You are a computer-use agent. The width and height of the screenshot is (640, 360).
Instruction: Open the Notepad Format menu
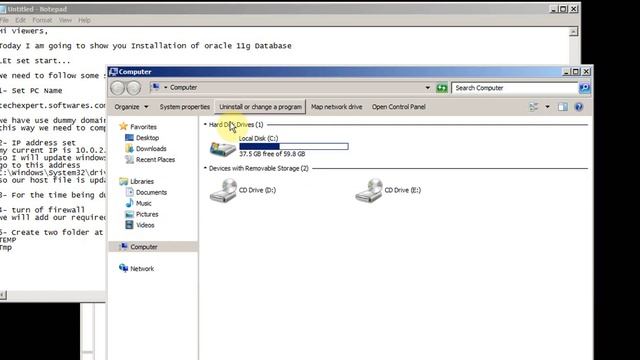pos(42,20)
